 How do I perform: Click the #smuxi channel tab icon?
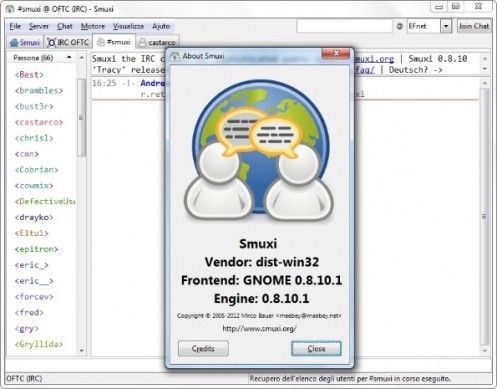coord(101,42)
